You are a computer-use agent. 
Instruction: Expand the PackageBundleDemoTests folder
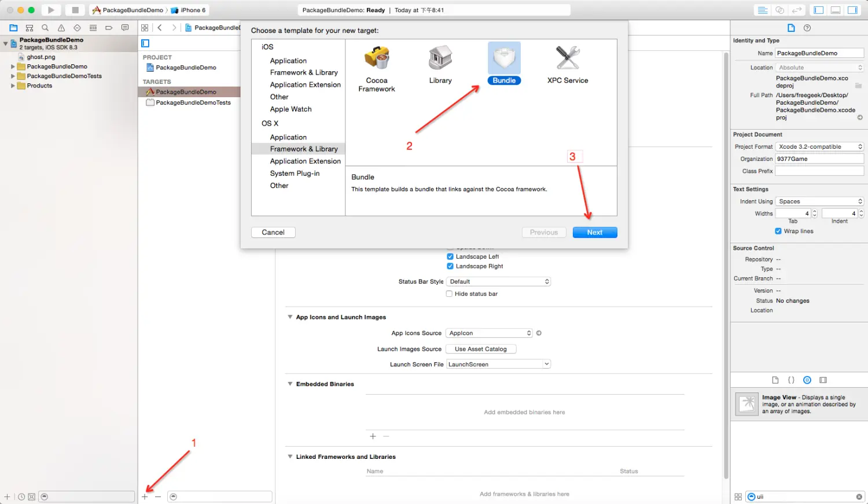[13, 76]
